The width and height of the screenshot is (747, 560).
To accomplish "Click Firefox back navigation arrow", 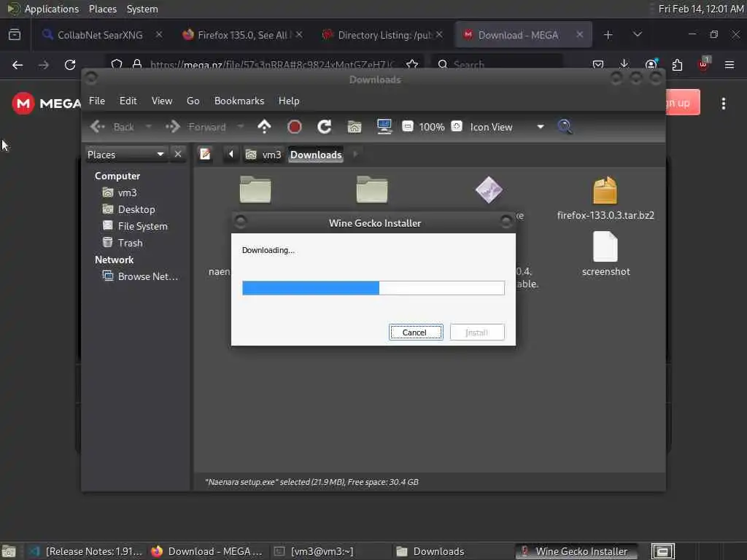I will [x=18, y=65].
